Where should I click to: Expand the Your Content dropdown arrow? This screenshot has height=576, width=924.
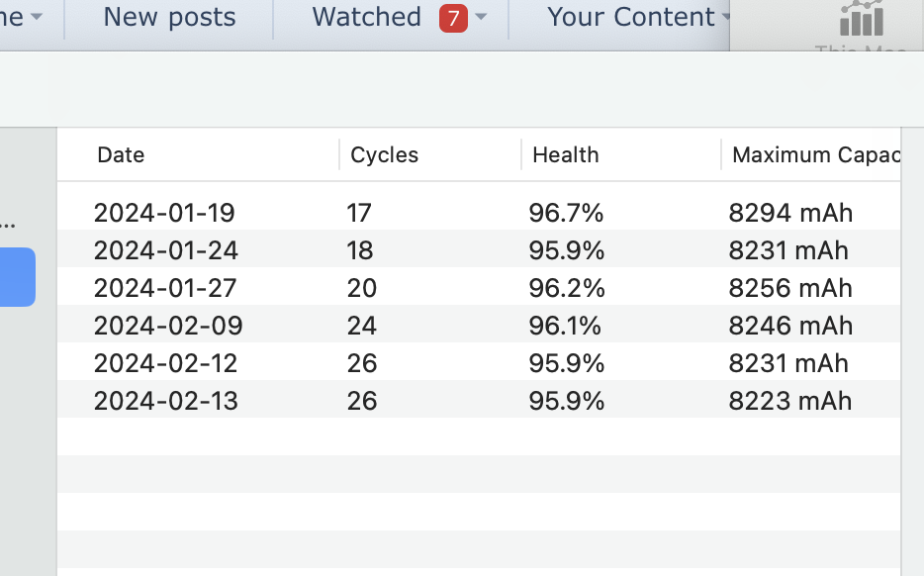(x=726, y=18)
